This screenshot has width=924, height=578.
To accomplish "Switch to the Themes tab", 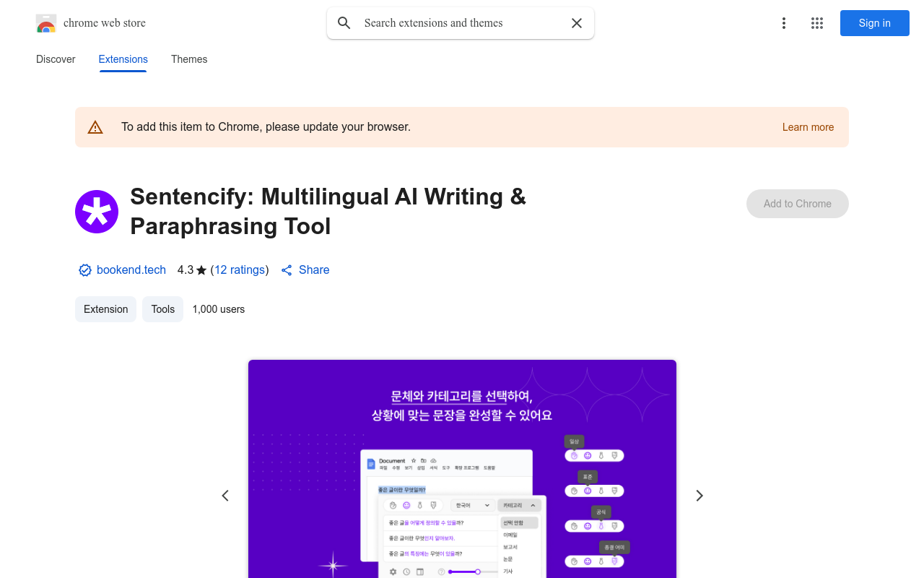I will pyautogui.click(x=189, y=59).
